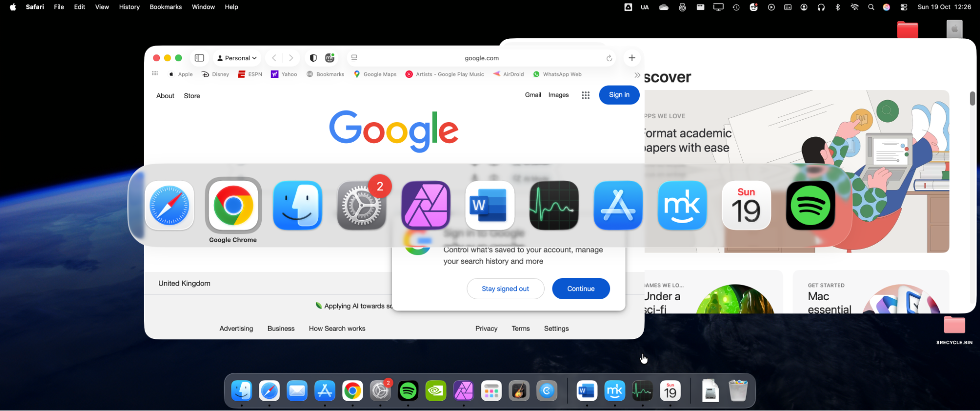
Task: Open the AirDroid bookmark
Action: click(x=508, y=74)
